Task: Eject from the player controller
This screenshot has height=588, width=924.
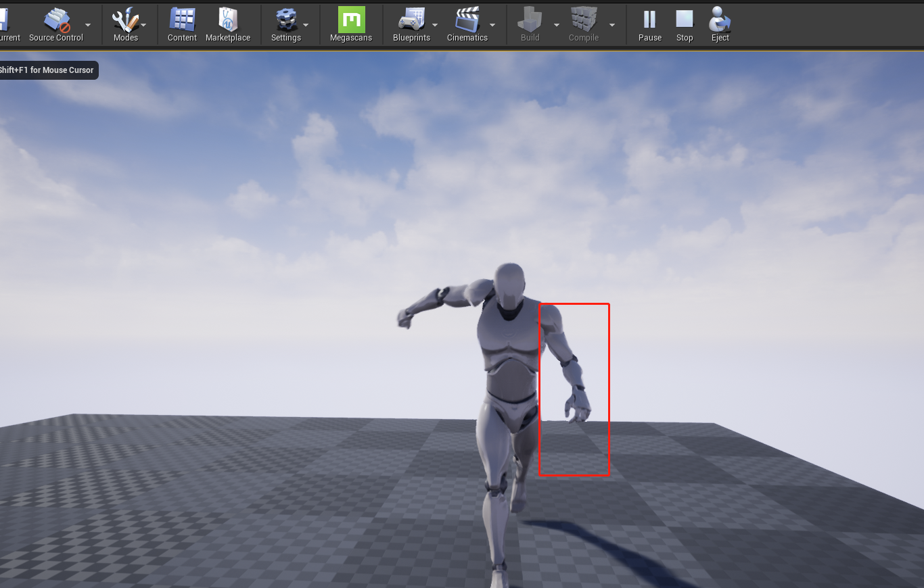Action: (720, 24)
